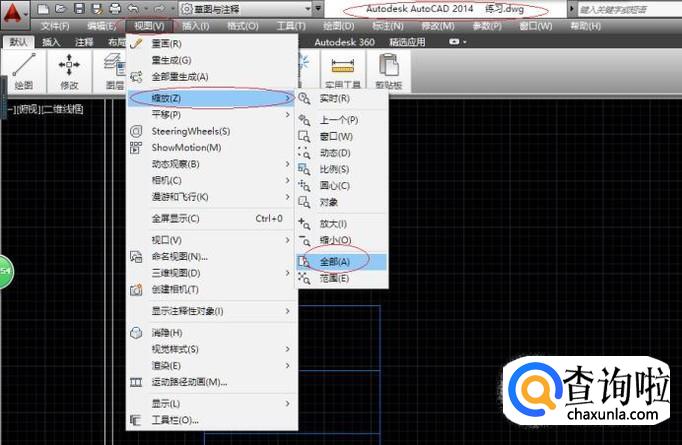This screenshot has width=682, height=445.
Task: Expand the 平移(P) submenu
Action: (212, 114)
